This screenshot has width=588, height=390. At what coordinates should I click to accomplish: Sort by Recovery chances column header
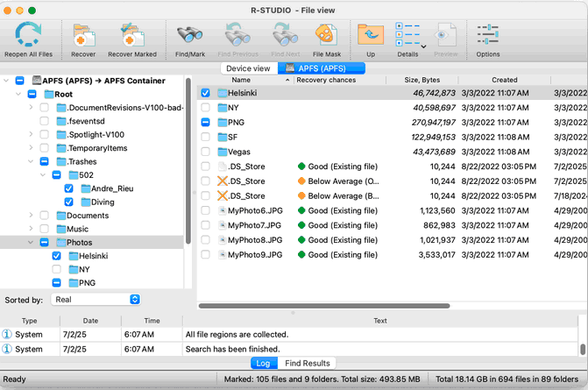click(x=339, y=80)
